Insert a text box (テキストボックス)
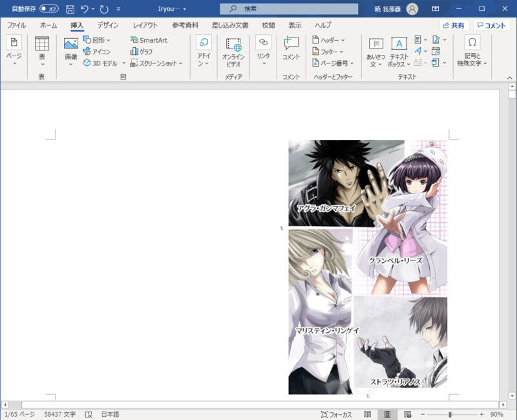 tap(399, 52)
